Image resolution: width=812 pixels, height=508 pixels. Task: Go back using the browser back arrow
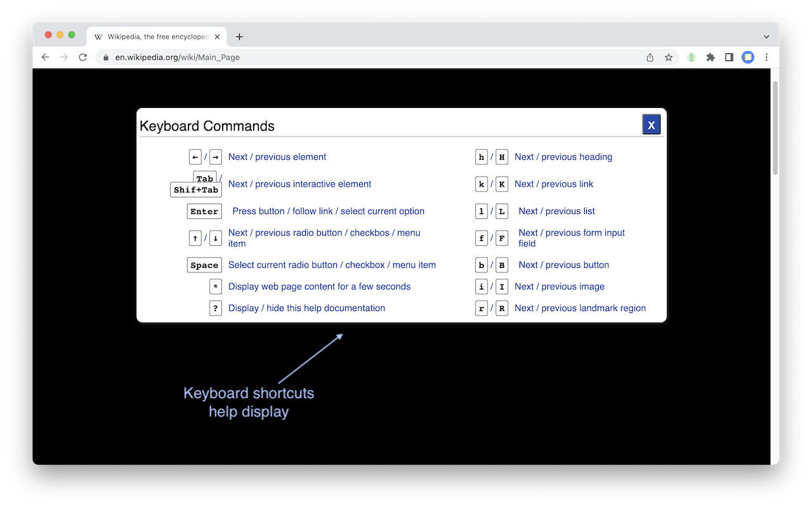click(45, 57)
